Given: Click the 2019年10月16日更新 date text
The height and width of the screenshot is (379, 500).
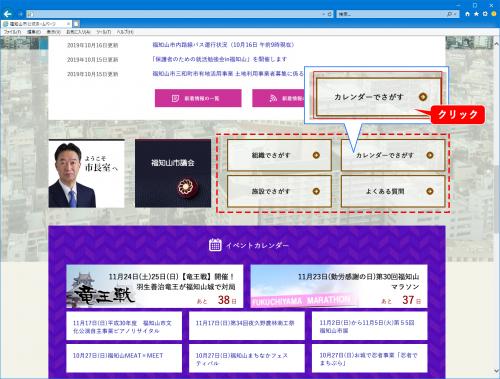Looking at the screenshot, I should click(92, 45).
